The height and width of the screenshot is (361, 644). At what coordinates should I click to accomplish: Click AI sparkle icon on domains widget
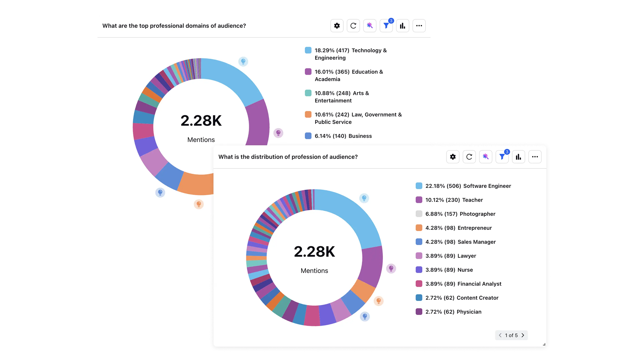click(x=370, y=26)
